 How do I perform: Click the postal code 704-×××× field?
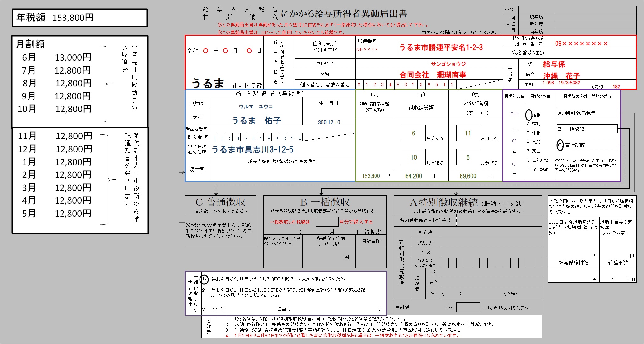367,49
